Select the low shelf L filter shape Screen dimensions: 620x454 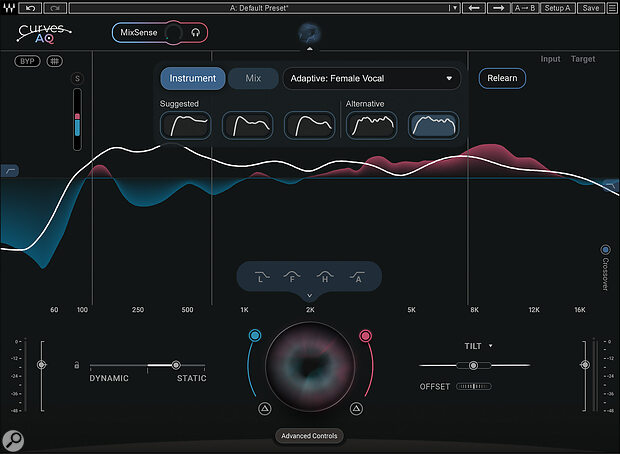click(260, 277)
